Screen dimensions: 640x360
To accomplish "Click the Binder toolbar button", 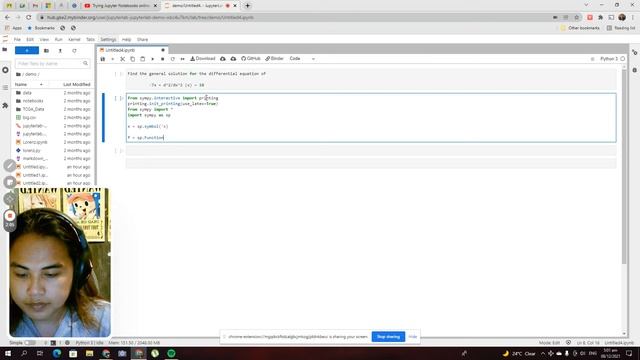I will point(274,59).
